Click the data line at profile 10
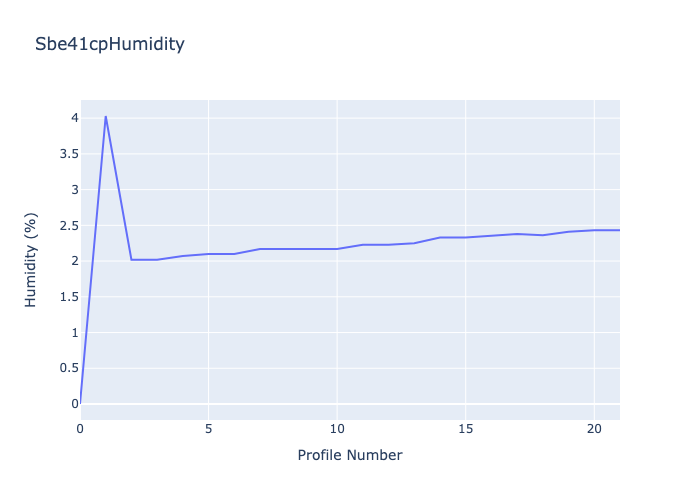This screenshot has width=700, height=500. (x=337, y=249)
